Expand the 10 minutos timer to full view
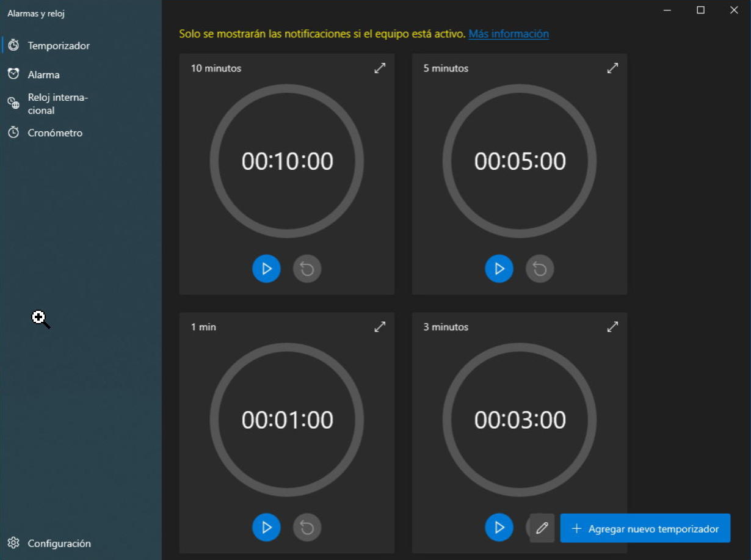This screenshot has width=751, height=560. [x=380, y=68]
